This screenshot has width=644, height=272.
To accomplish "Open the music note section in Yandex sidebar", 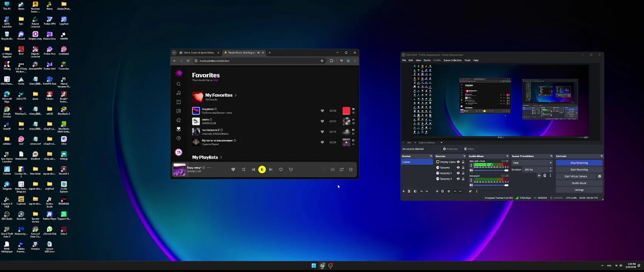I will (x=179, y=93).
